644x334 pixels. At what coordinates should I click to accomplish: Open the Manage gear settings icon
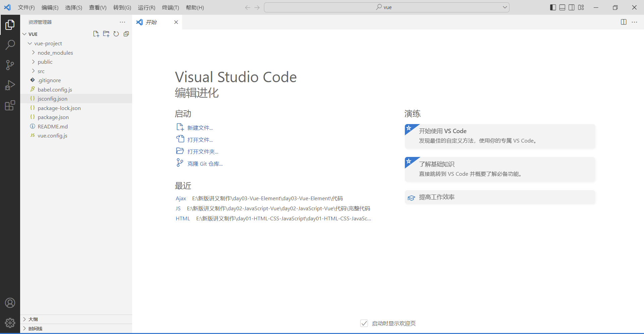10,323
